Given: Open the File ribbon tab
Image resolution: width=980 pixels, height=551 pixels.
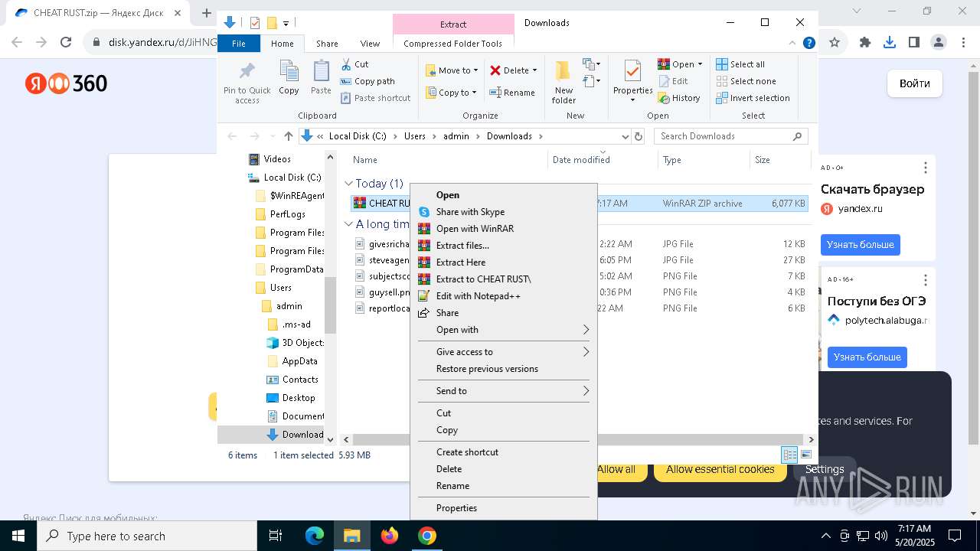Looking at the screenshot, I should click(x=239, y=44).
